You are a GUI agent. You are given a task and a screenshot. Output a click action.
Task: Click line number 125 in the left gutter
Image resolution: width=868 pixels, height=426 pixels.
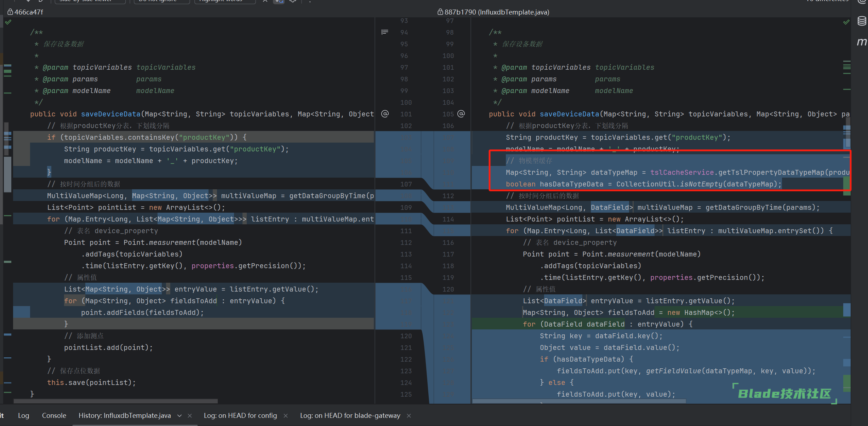point(406,394)
